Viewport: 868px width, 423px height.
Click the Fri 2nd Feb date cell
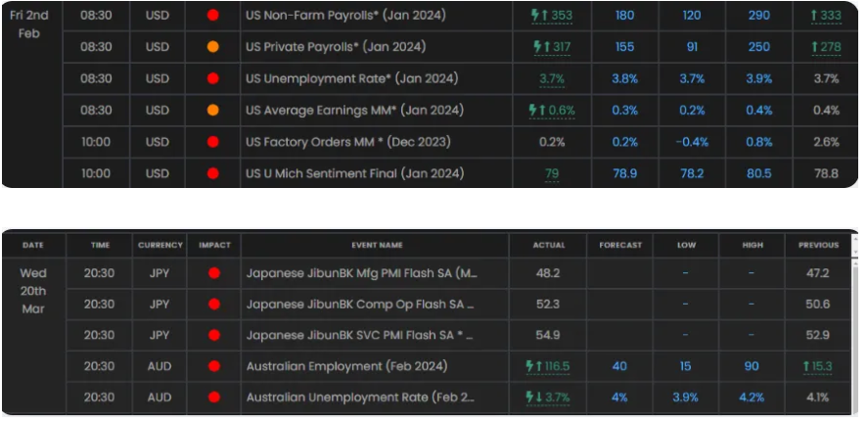coord(29,24)
